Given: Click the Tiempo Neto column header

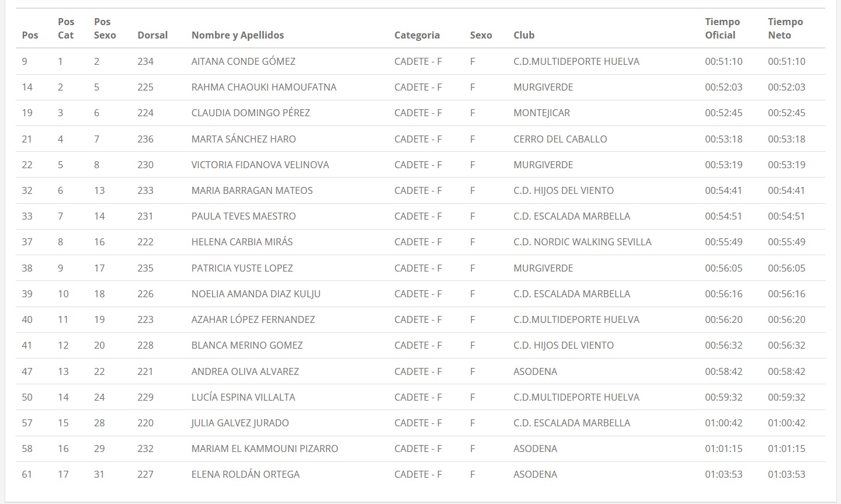Looking at the screenshot, I should pos(785,29).
